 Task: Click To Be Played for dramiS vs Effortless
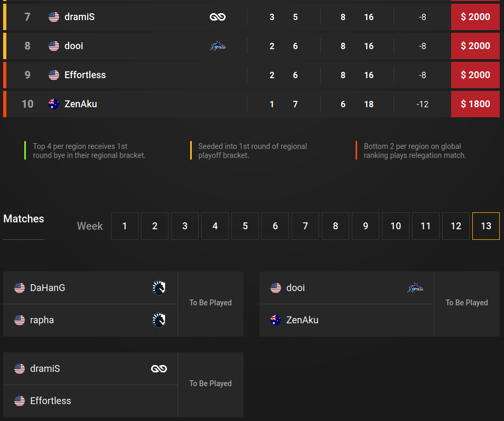pos(211,383)
